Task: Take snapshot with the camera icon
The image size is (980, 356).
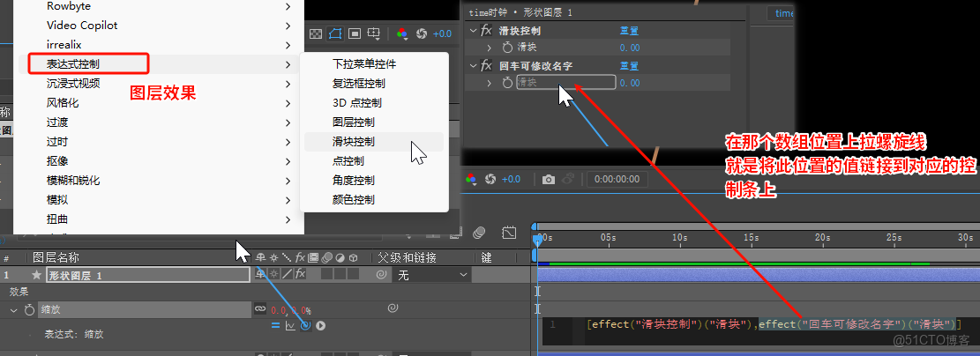Action: click(x=548, y=179)
